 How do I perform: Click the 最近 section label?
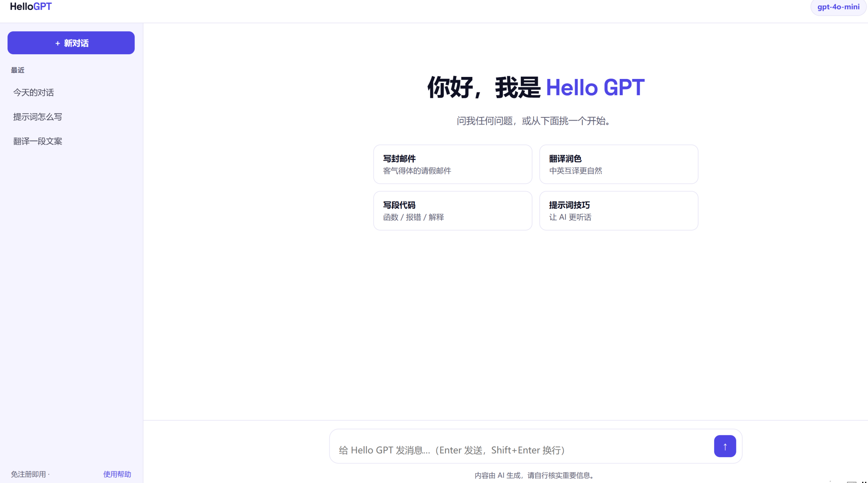(x=18, y=70)
